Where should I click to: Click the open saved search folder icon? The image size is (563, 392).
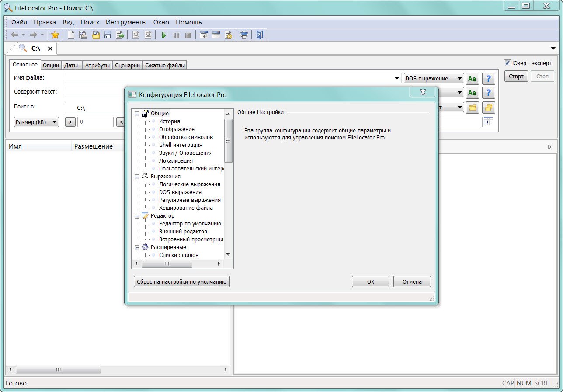pyautogui.click(x=95, y=35)
